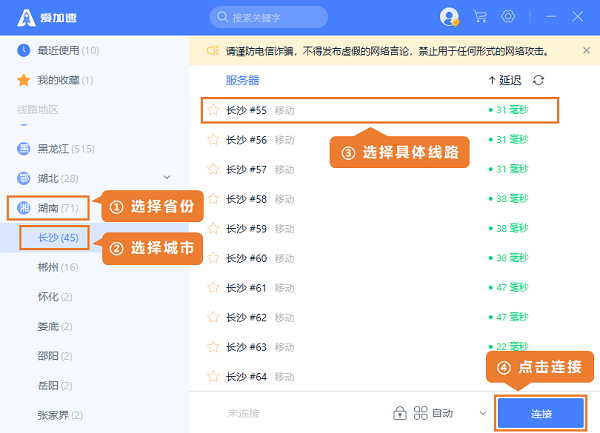Open the user account avatar icon
The image size is (600, 433).
click(x=449, y=17)
